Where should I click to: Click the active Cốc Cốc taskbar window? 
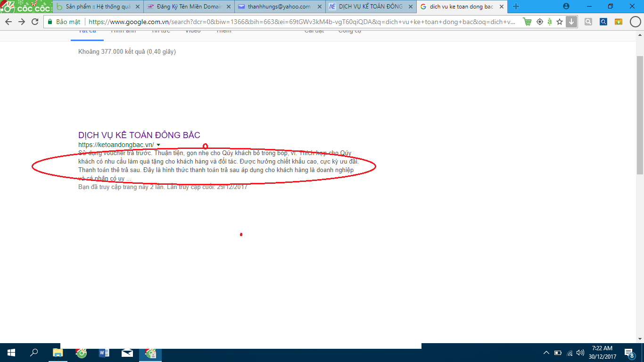tap(150, 353)
